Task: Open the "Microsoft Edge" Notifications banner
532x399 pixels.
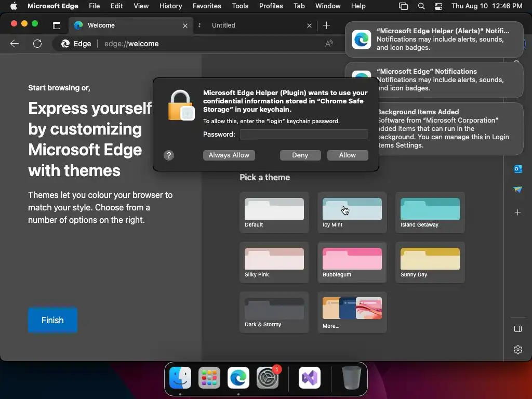Action: [x=434, y=79]
